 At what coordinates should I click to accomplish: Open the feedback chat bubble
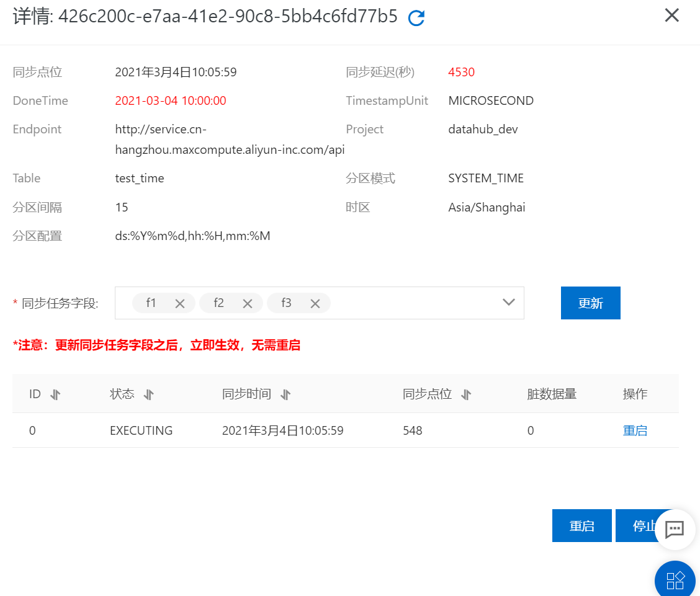coord(675,529)
